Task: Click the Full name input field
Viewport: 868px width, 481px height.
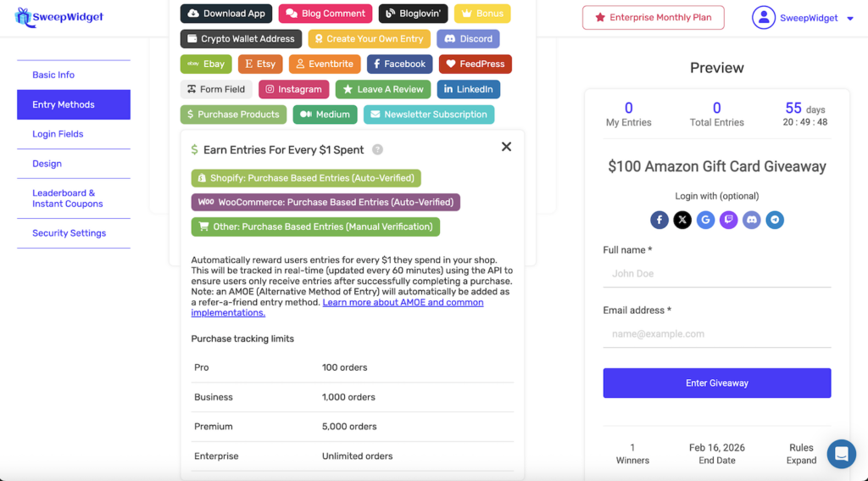Action: click(716, 274)
